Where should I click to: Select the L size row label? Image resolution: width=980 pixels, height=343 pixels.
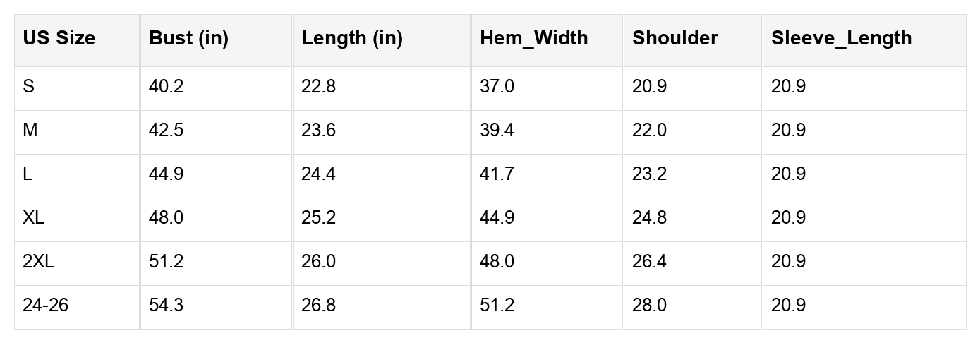(x=28, y=174)
